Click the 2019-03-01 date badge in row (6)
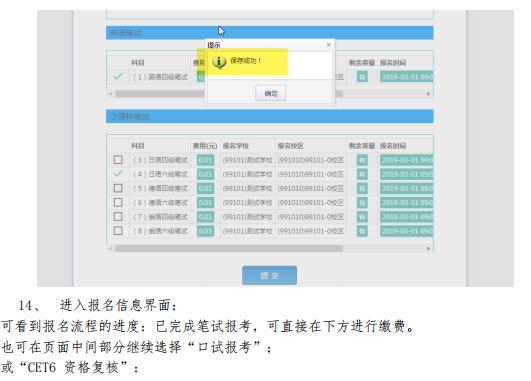This screenshot has width=531, height=381. tap(406, 203)
